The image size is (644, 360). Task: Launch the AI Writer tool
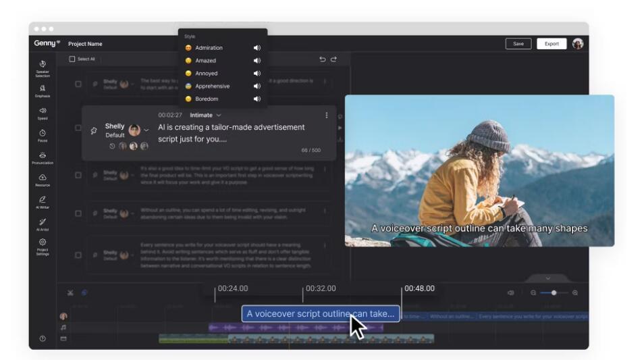[43, 202]
